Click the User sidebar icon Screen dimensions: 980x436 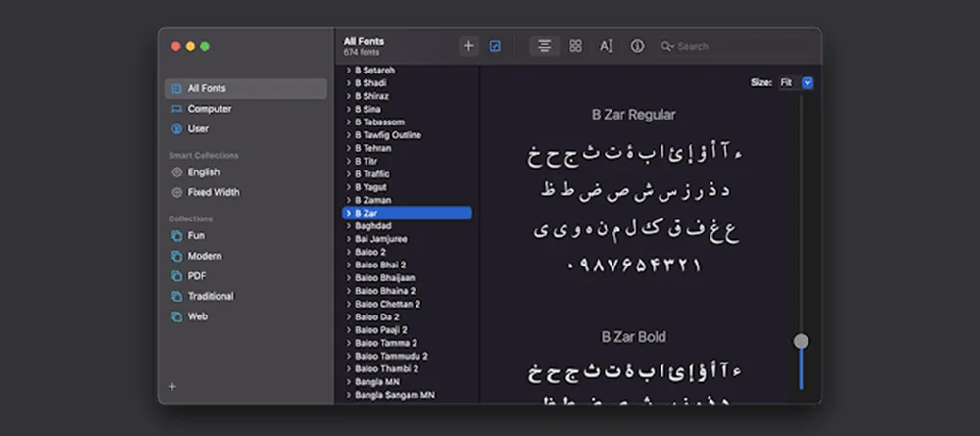pos(176,128)
